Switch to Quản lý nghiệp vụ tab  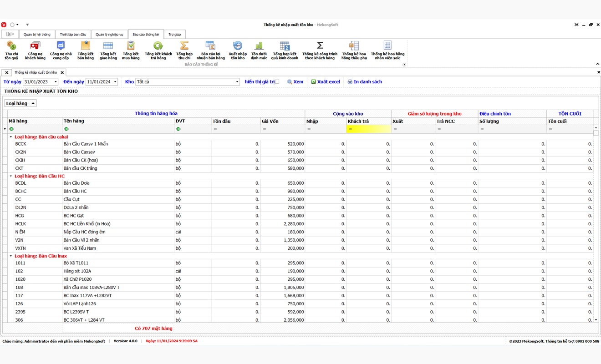pos(109,35)
